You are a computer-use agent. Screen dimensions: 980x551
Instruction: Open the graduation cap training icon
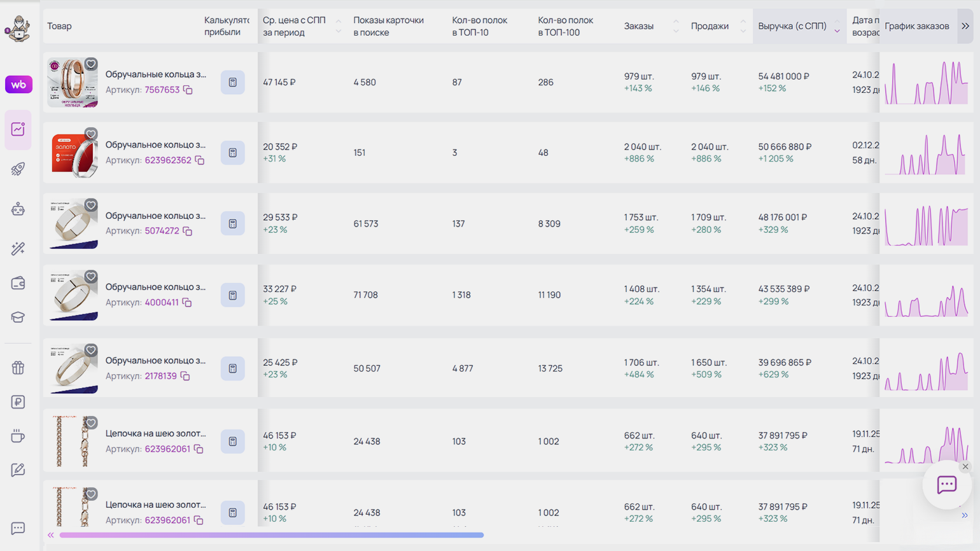point(18,317)
